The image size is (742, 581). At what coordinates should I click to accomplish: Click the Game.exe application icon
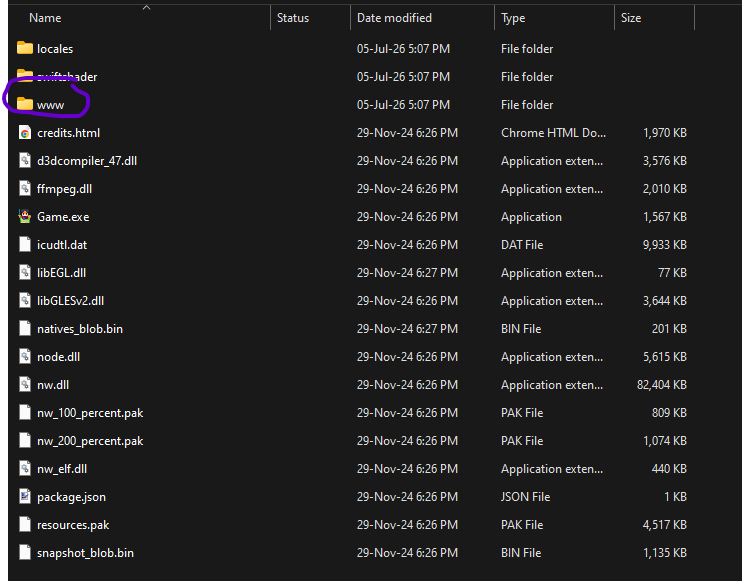[25, 216]
